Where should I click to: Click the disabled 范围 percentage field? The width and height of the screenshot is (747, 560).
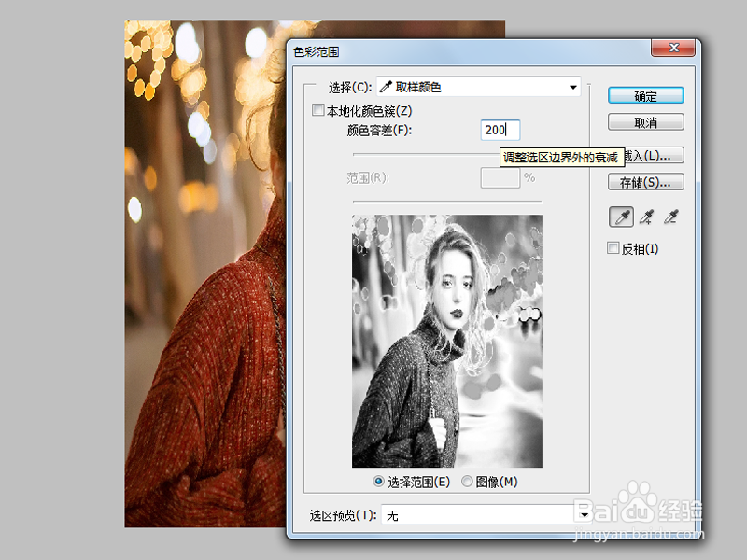pos(500,177)
